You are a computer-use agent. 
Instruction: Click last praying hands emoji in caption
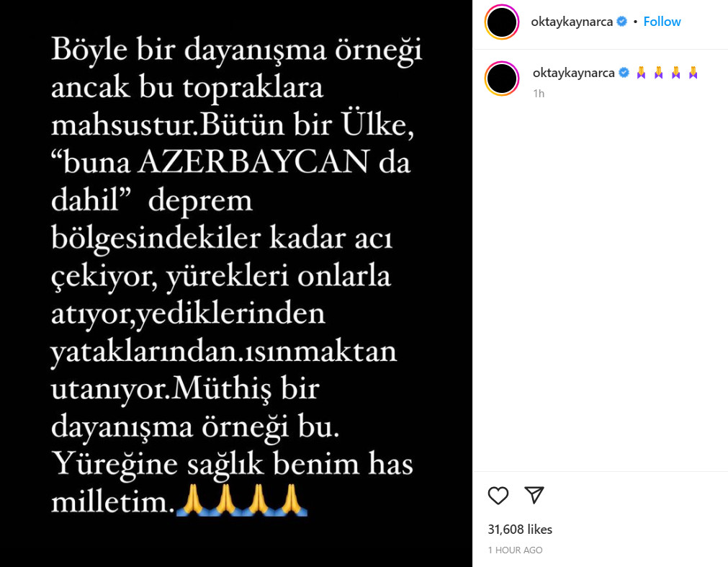coord(693,73)
